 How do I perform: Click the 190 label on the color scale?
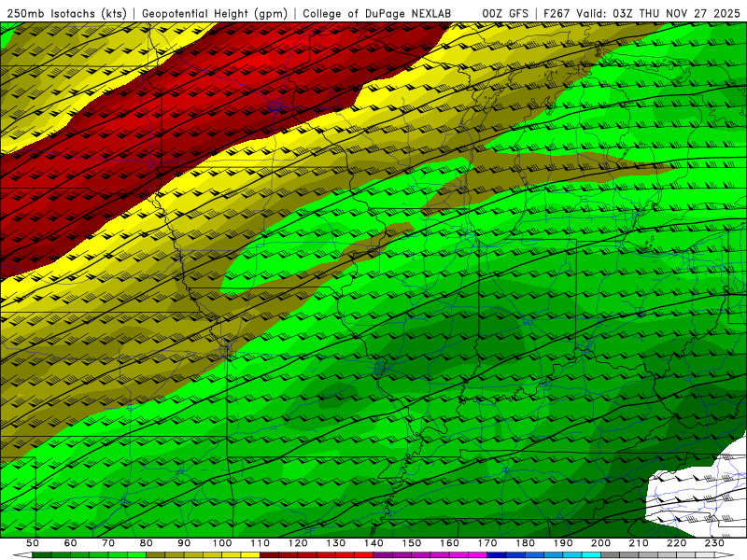563,543
